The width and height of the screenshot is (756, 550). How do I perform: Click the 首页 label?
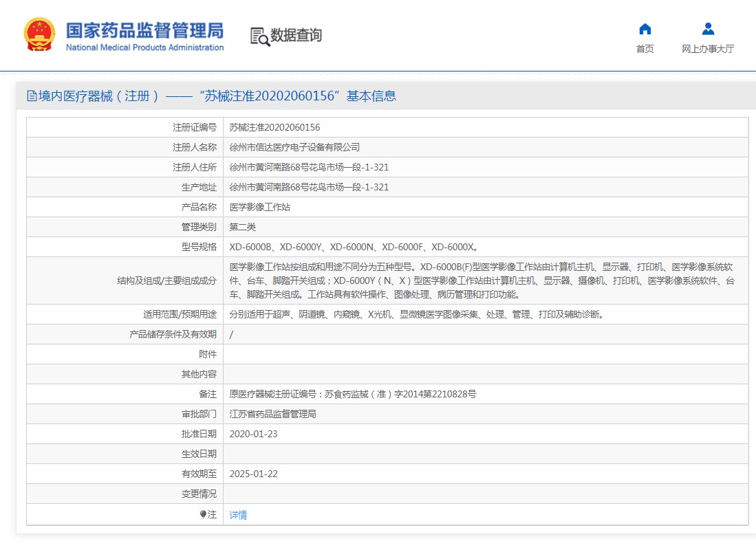pos(645,49)
